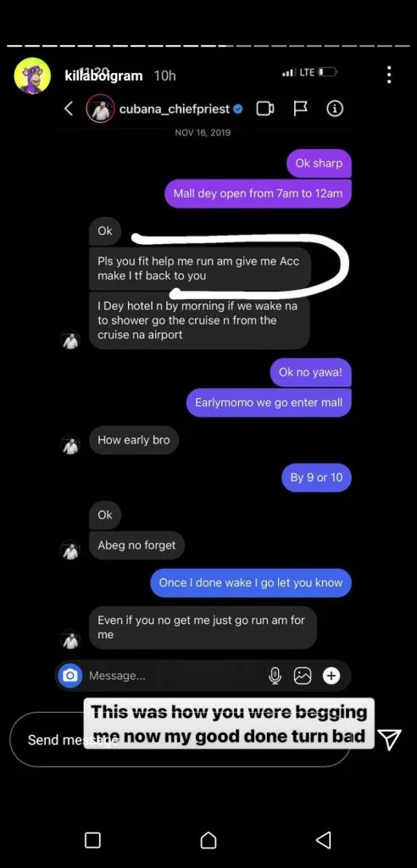Tap the Android back triangle button
This screenshot has height=868, width=417.
click(x=324, y=840)
